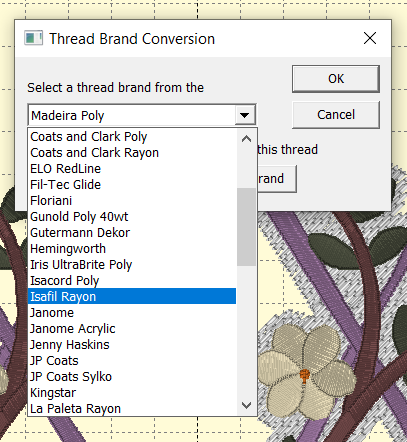Click the Thread Brand Conversion dialog icon

33,38
